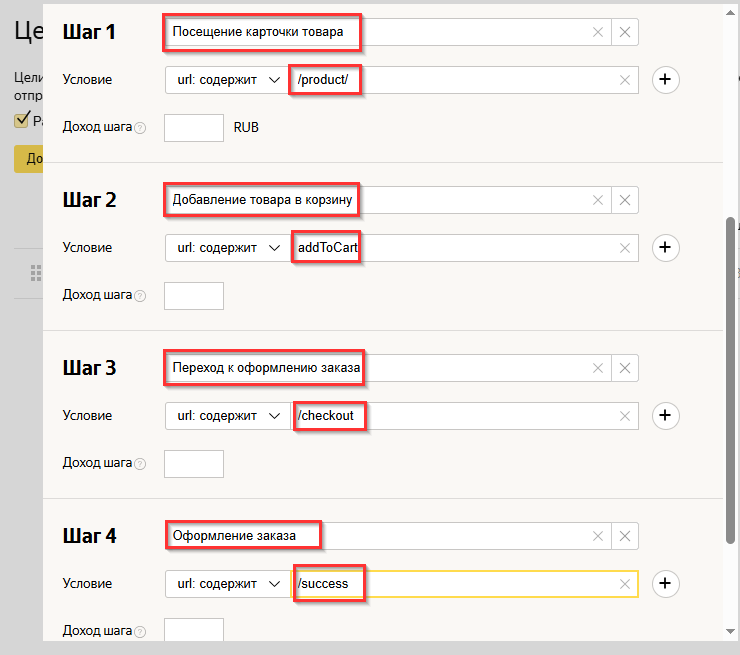Clear the 'addToCart' condition value
The image size is (740, 655).
(626, 248)
